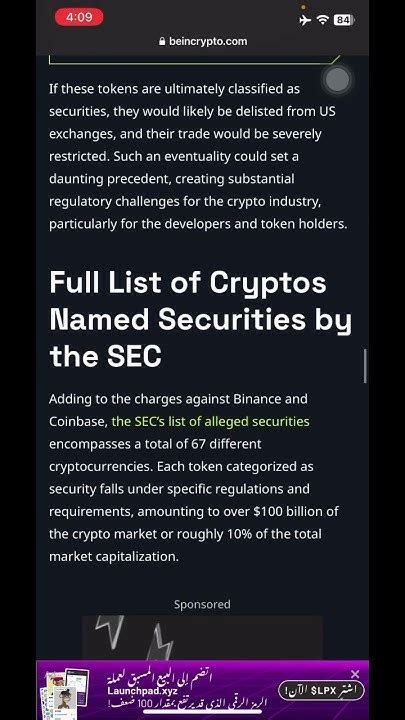This screenshot has height=720, width=405.
Task: Tap the red 4:09 recording indicator
Action: coord(79,17)
